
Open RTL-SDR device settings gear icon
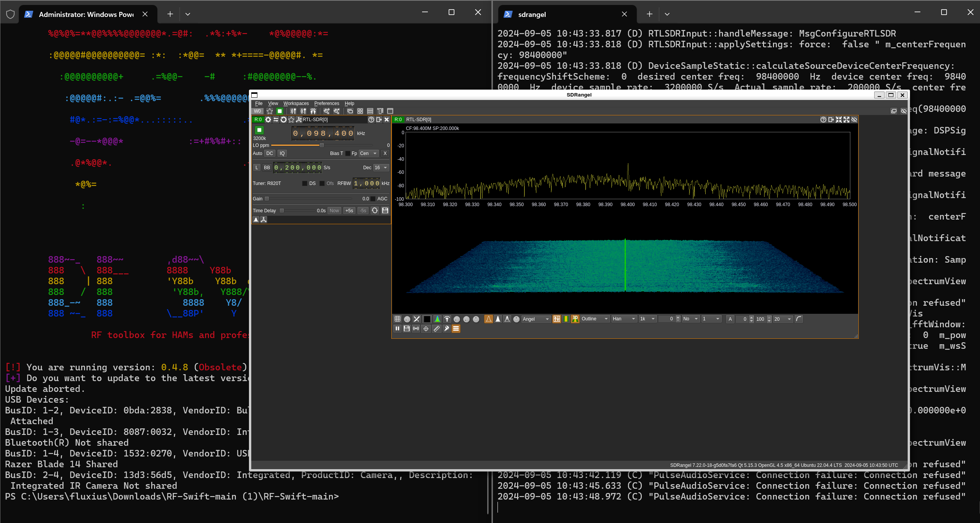coord(268,120)
